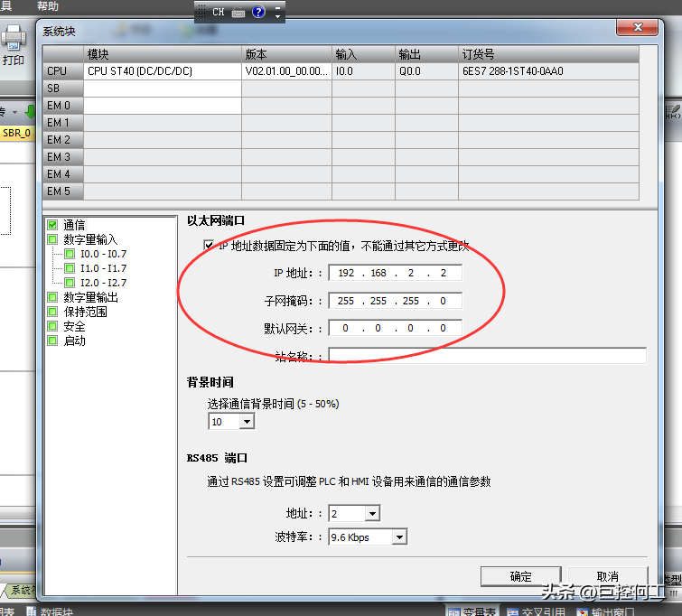Select I1.0 - I1.7 digital input group

(x=103, y=268)
